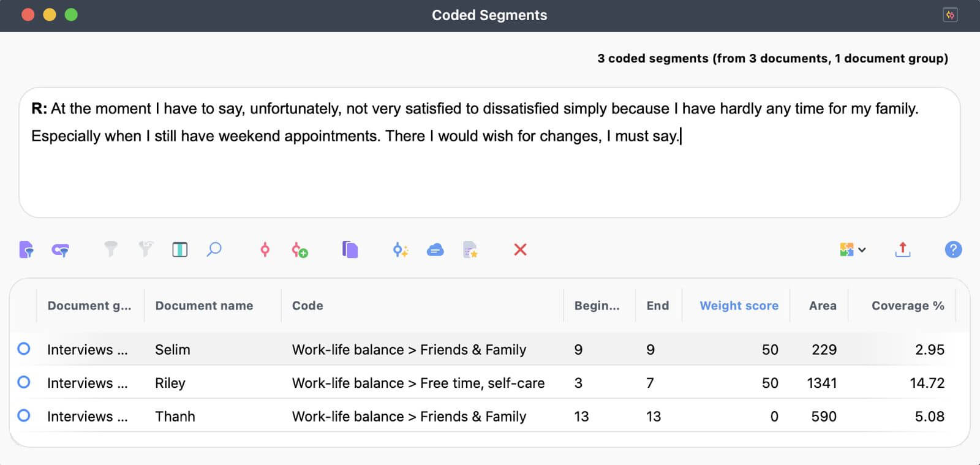The image size is (980, 465).
Task: Click area value 590
Action: pyautogui.click(x=824, y=417)
